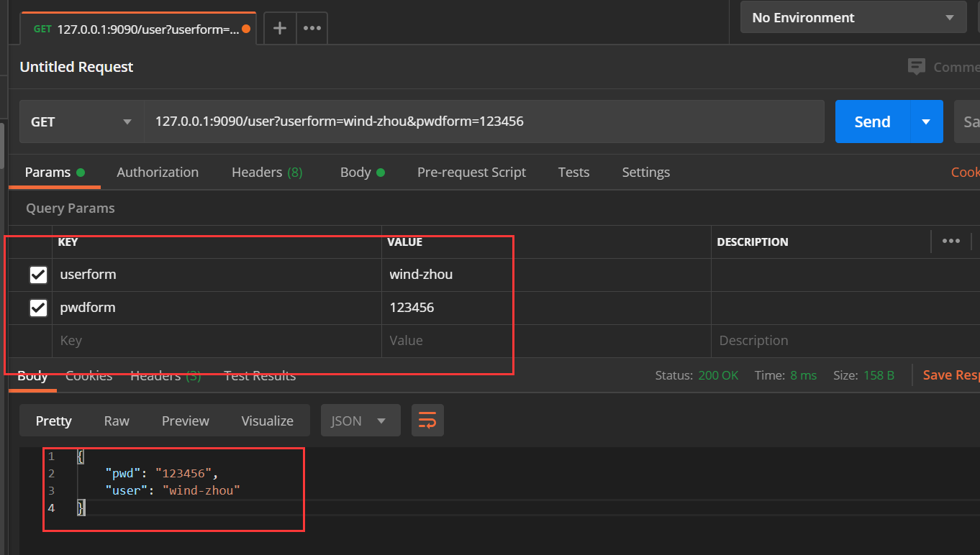Screen dimensions: 980x555
Task: Expand the No Environment selector
Action: [x=853, y=18]
